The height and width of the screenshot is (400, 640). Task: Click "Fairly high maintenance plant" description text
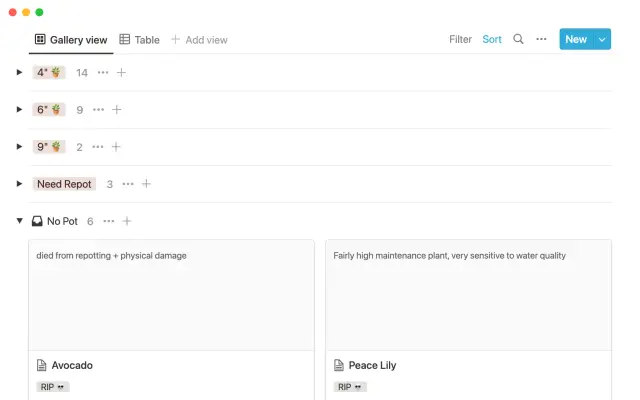click(x=449, y=256)
